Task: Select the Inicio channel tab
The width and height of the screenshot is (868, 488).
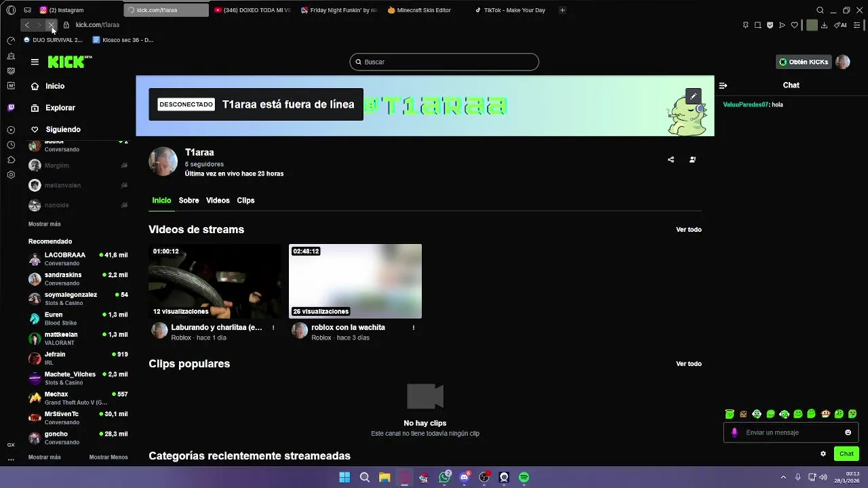Action: pos(161,201)
